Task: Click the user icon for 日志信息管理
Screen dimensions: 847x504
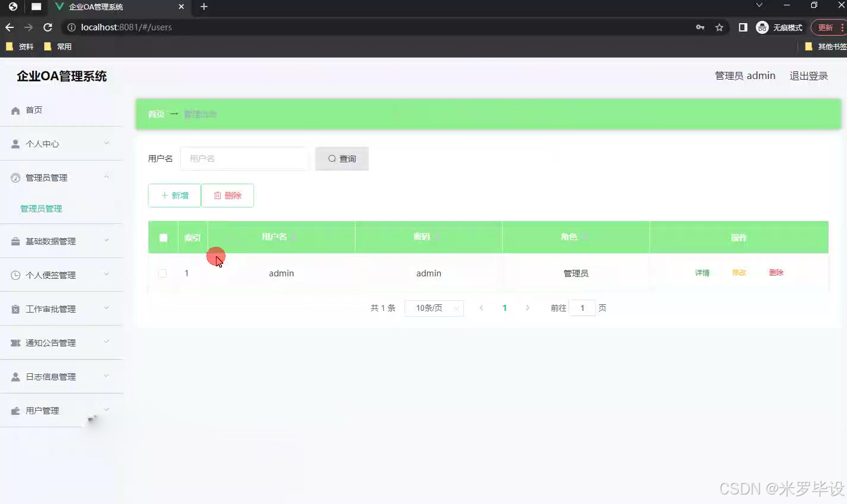Action: click(15, 377)
